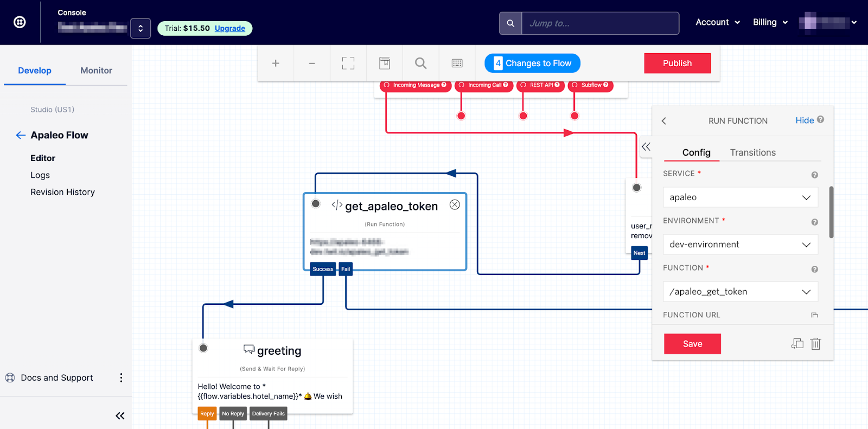Viewport: 868px width, 429px height.
Task: Switch to the Transitions tab
Action: coord(752,152)
